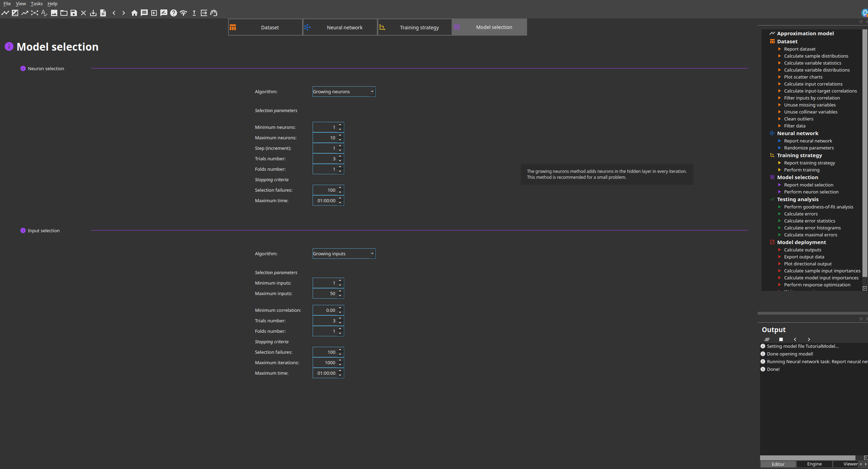Click the download-arrow toolbar icon

tap(93, 13)
